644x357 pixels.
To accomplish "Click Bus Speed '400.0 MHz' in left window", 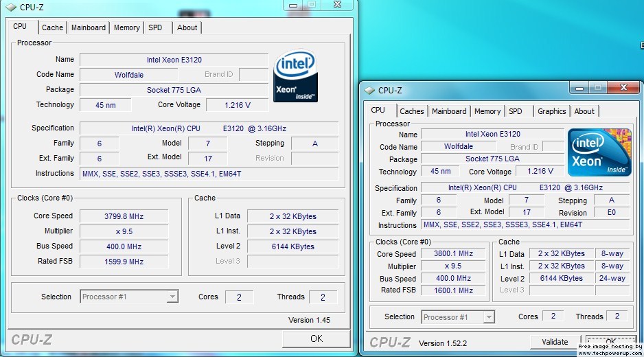I will [x=124, y=246].
